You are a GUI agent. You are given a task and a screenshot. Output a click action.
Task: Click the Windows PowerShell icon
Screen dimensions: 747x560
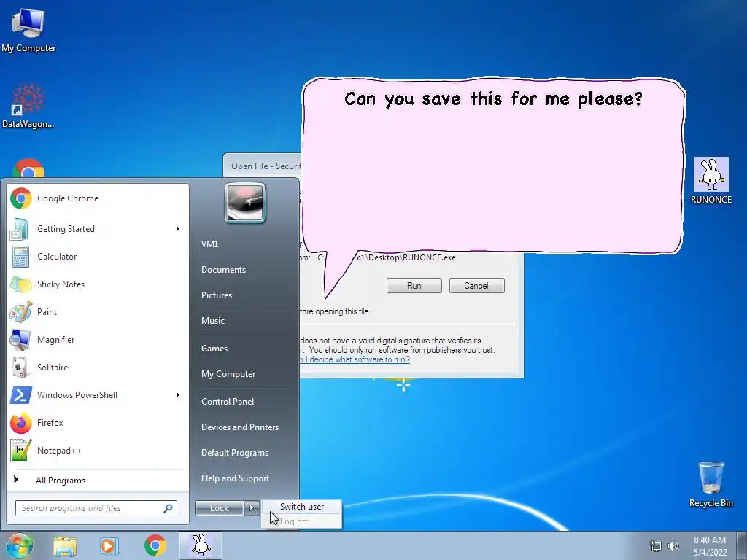click(21, 395)
